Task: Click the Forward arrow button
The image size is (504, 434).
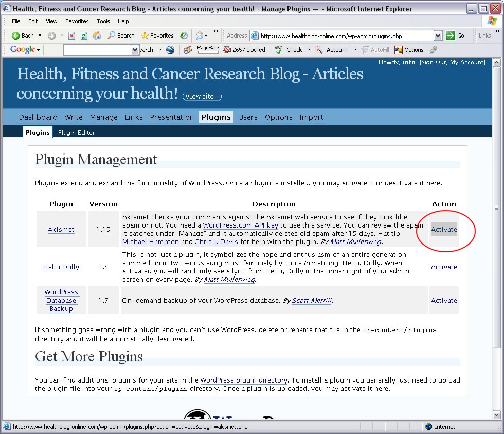Action: [x=51, y=36]
